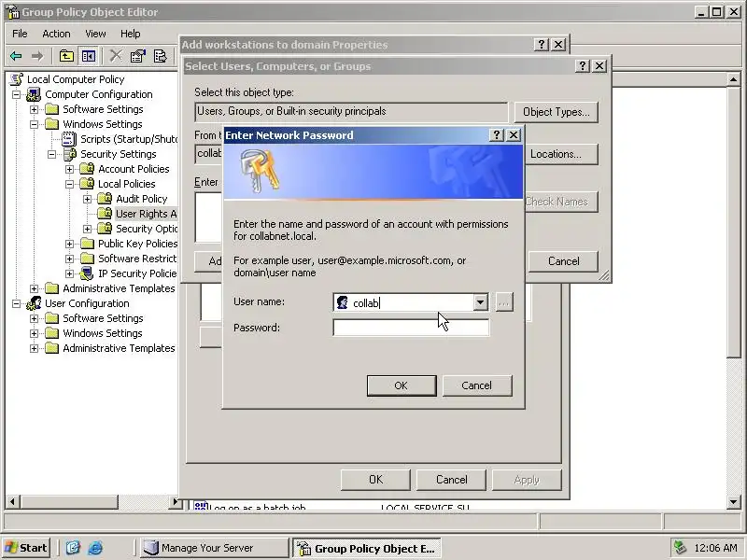
Task: Open the Action menu
Action: pos(56,34)
